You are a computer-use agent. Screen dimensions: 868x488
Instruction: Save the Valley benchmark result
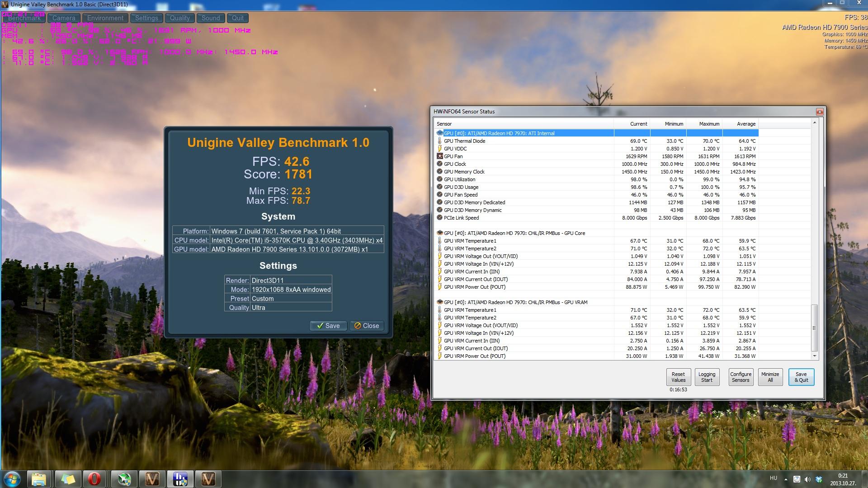(x=328, y=326)
